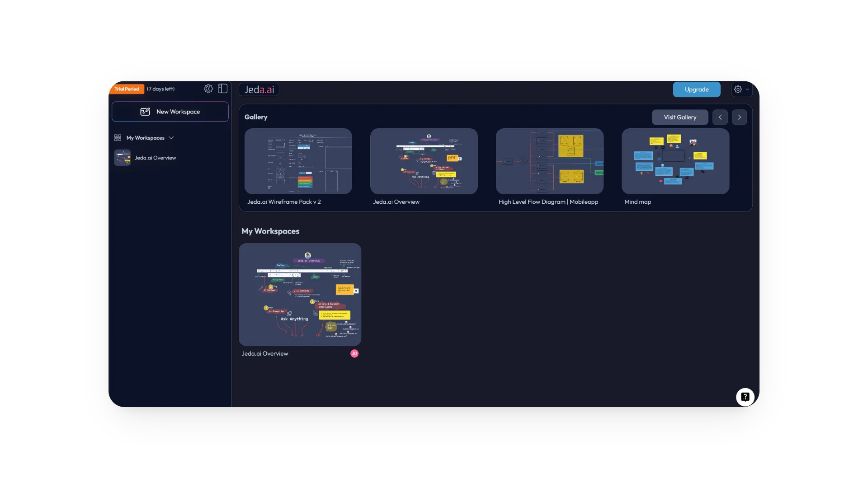Screen dimensions: 868x488
Task: Go to next gallery page arrow
Action: [739, 117]
